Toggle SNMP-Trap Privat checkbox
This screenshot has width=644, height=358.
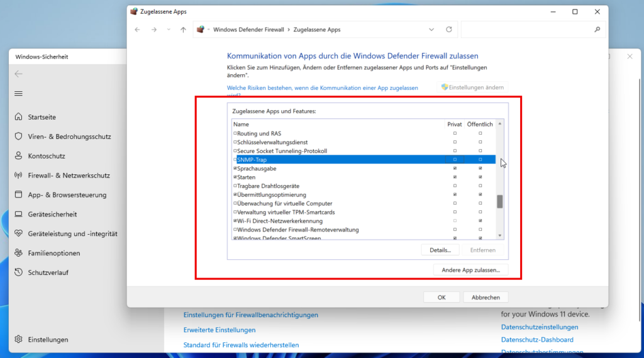point(455,159)
